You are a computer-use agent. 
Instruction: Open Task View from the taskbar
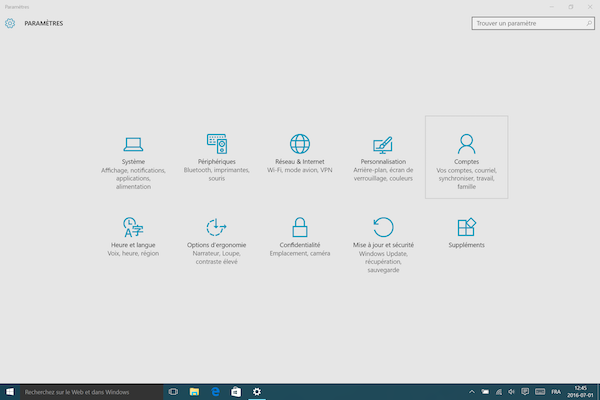tap(173, 392)
